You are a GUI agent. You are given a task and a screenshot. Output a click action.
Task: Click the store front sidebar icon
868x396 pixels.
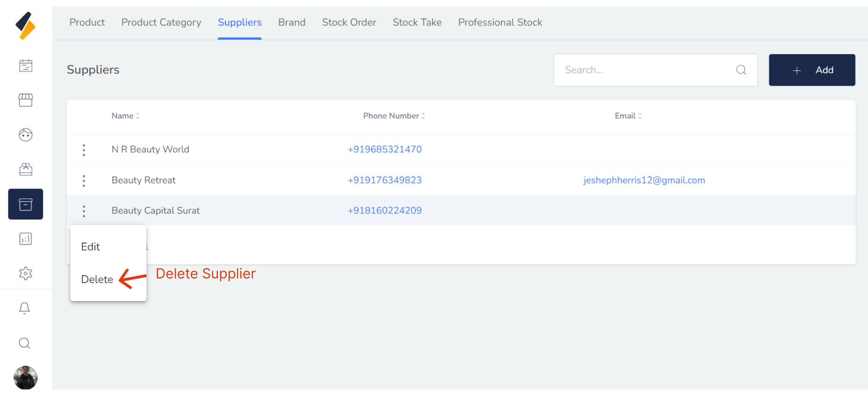click(x=26, y=100)
